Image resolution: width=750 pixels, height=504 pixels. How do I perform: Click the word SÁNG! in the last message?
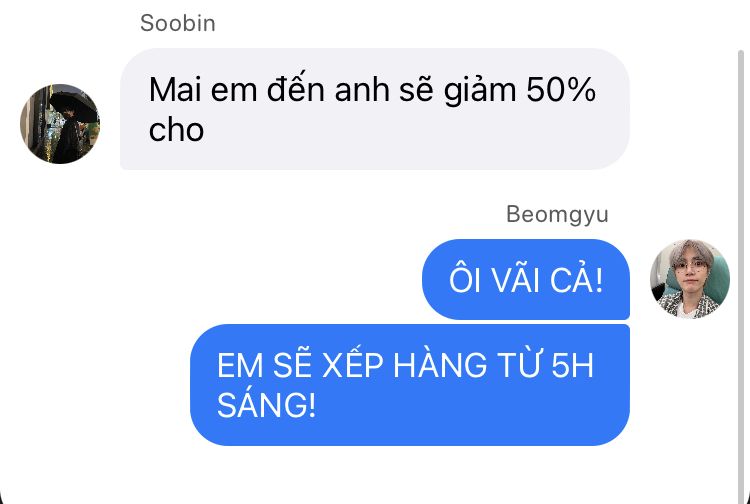[x=266, y=406]
